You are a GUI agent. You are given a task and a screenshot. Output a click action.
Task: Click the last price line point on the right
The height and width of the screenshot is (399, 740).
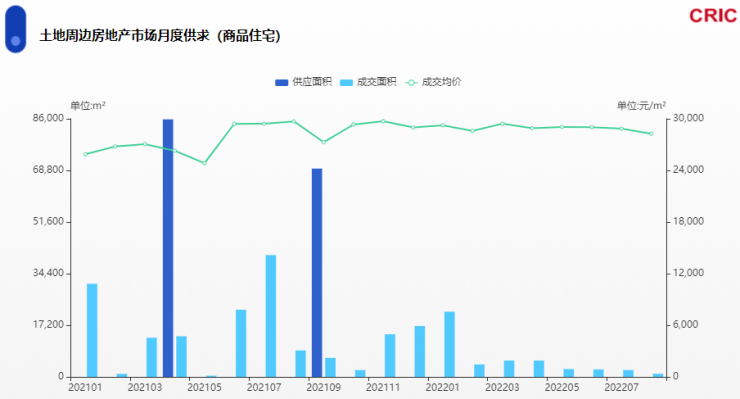[x=651, y=134]
